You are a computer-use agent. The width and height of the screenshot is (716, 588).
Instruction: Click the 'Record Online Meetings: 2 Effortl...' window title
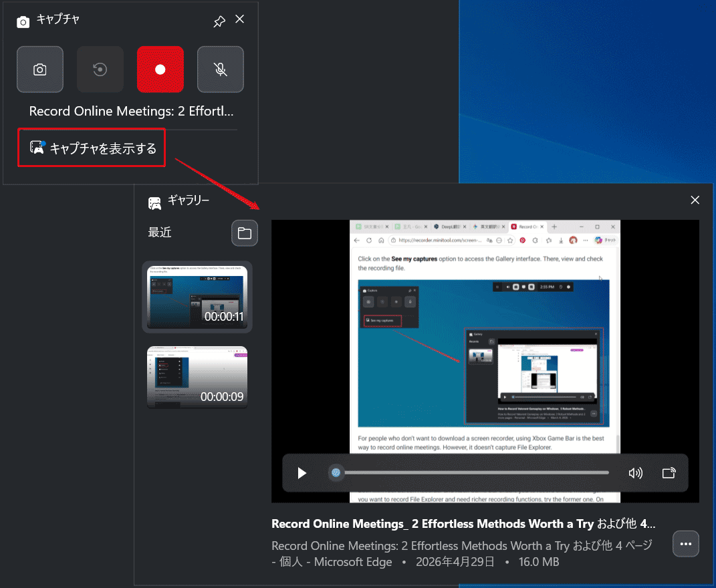click(132, 111)
